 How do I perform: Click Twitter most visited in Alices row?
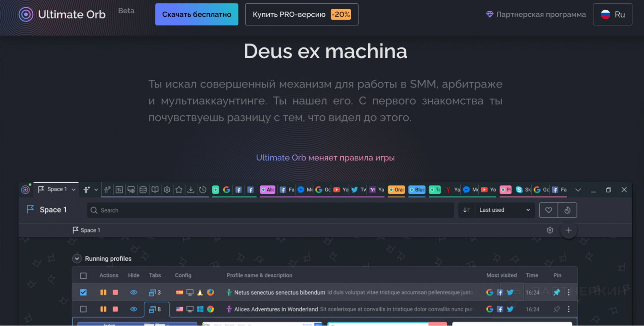(510, 309)
